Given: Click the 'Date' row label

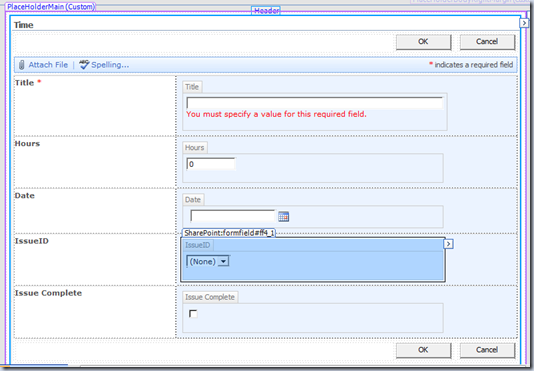Looking at the screenshot, I should (x=25, y=196).
